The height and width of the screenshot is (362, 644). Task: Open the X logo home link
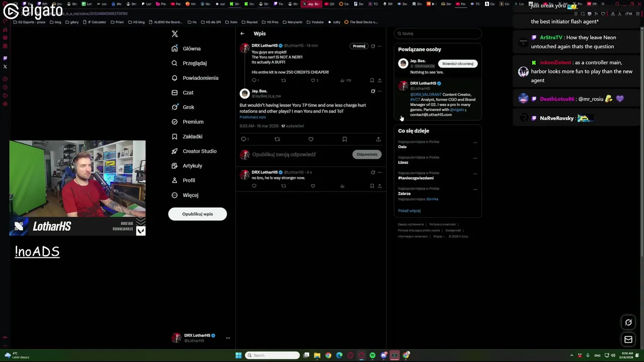click(x=175, y=34)
